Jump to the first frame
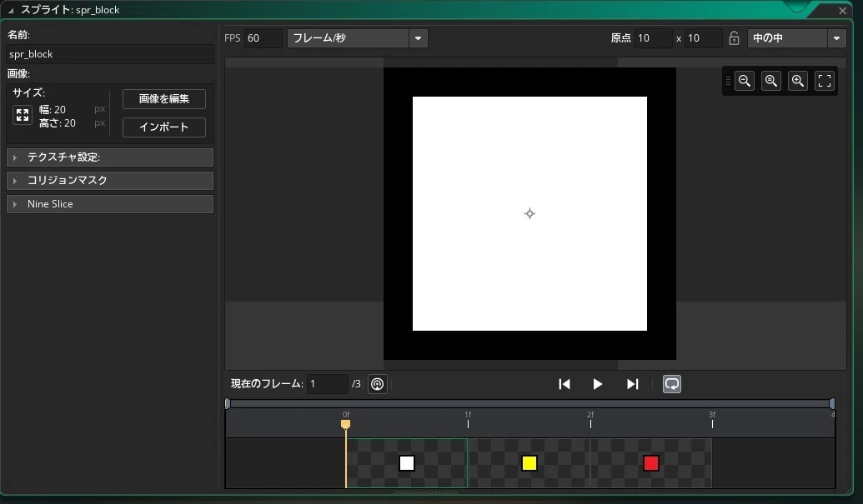This screenshot has height=504, width=863. tap(564, 384)
